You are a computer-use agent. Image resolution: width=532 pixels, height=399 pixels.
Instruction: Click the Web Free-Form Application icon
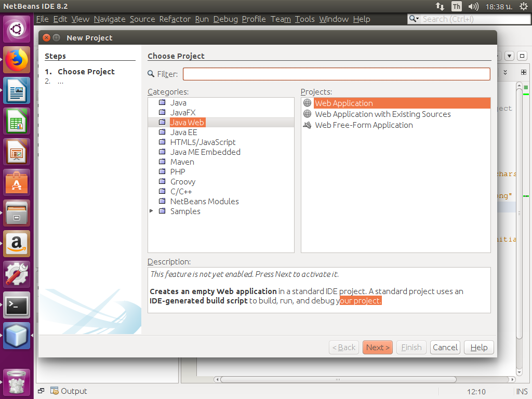(308, 125)
